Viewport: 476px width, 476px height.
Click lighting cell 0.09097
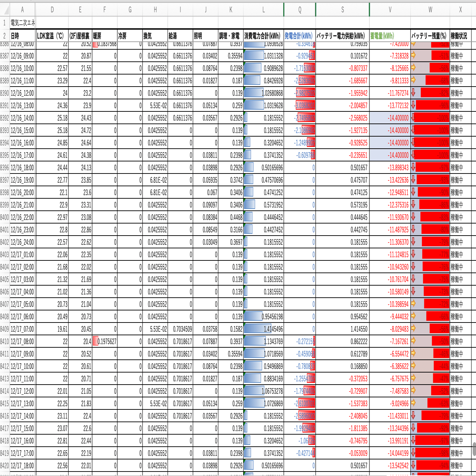pos(206,205)
